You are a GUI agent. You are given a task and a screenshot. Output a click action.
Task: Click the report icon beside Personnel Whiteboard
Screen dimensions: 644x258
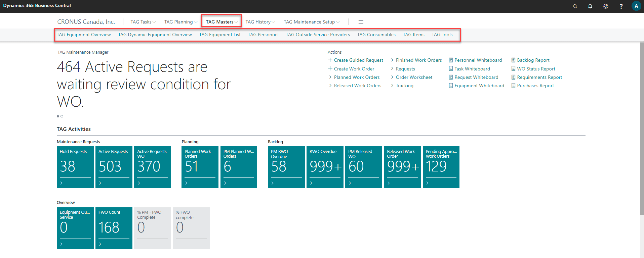click(x=451, y=60)
